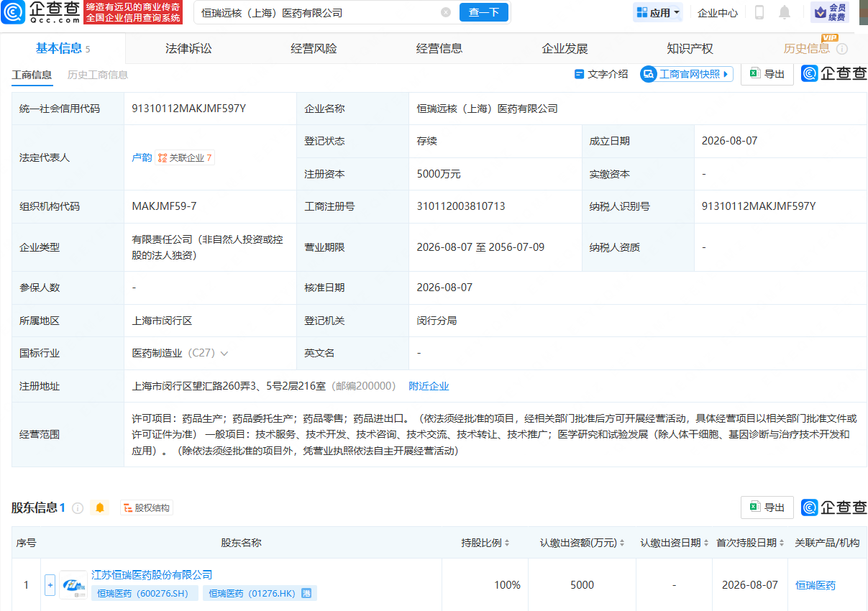Click stock tag 恒瑞医药（600276.SH）
Screen dimensions: 868x611
[145, 594]
